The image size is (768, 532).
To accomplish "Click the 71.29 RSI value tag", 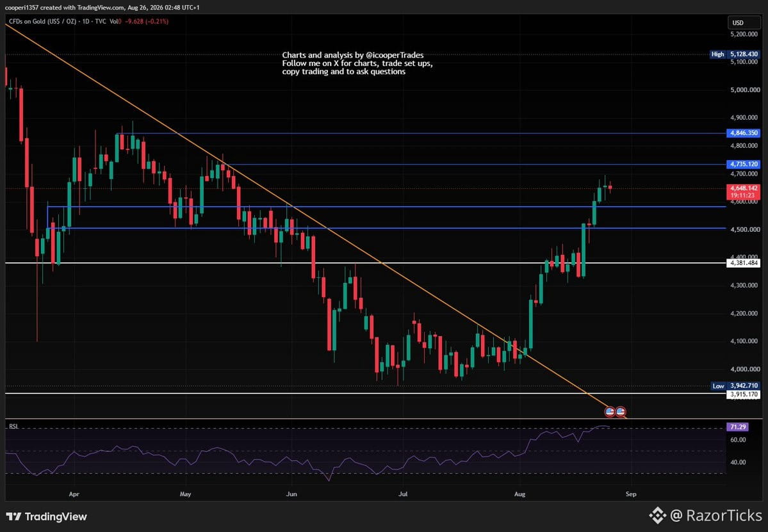I will pyautogui.click(x=738, y=427).
